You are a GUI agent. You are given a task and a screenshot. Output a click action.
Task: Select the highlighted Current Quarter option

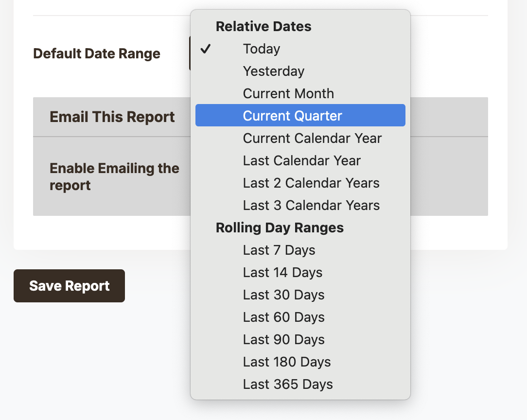pos(293,116)
